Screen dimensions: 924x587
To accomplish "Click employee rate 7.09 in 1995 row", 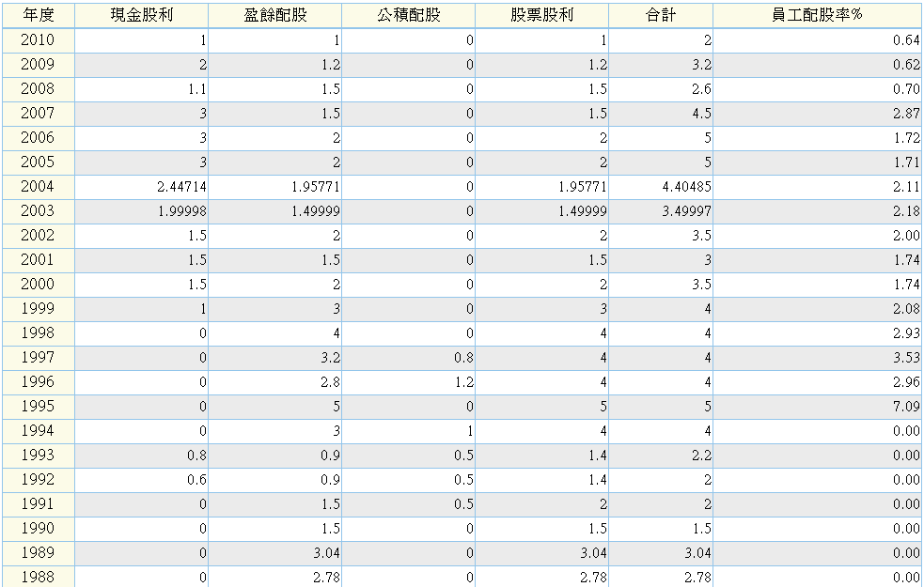I will pyautogui.click(x=906, y=407).
